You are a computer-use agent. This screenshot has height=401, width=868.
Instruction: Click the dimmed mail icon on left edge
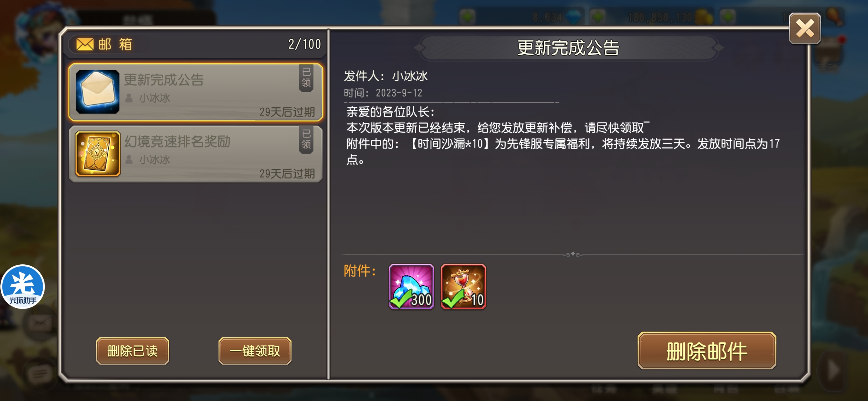(x=40, y=323)
